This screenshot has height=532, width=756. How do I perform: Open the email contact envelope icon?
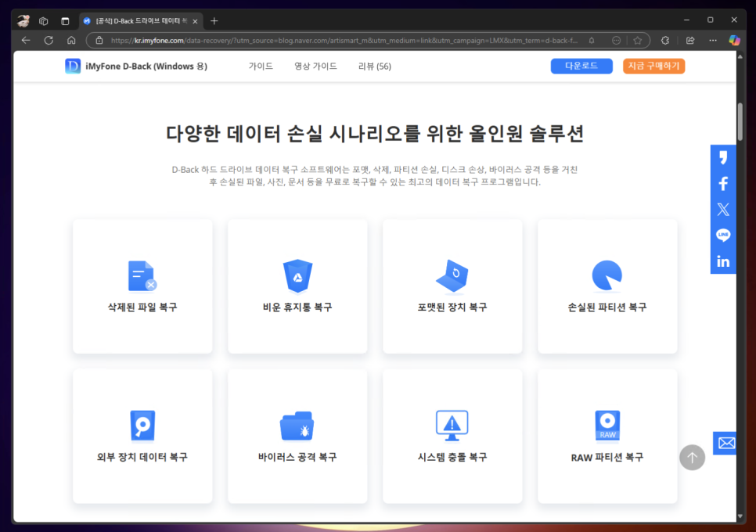726,443
